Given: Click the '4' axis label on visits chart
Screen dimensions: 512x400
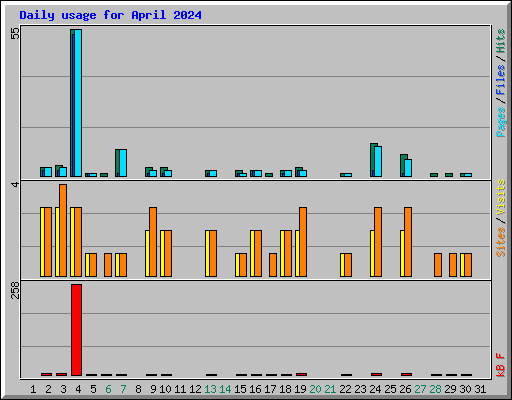Looking at the screenshot, I should [15, 184].
